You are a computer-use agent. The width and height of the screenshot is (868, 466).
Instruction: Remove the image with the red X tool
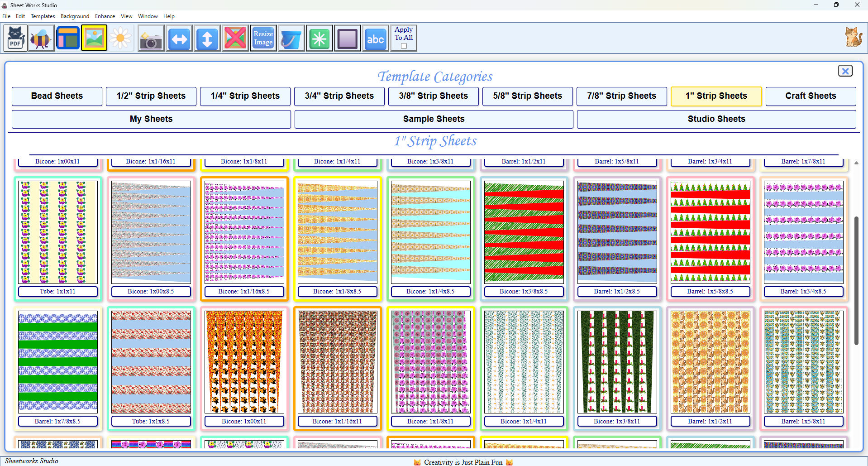point(235,38)
